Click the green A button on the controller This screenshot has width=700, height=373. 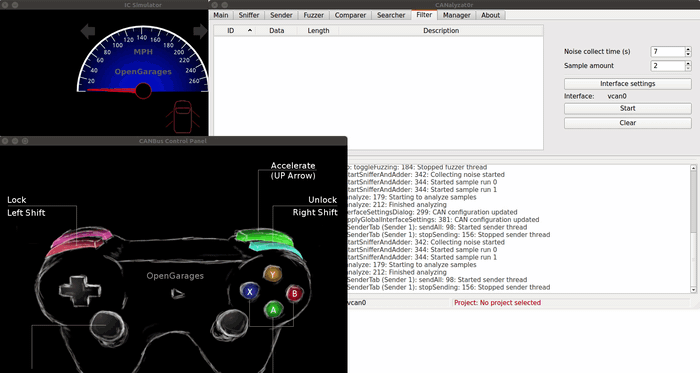(x=273, y=310)
